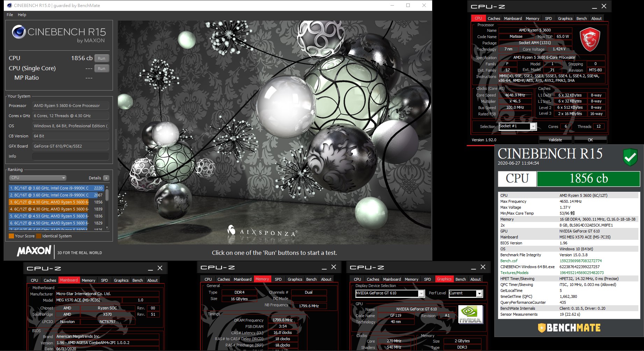The width and height of the screenshot is (644, 351).
Task: Select ranking row 5 at 4.53 GHz 1836
Action: [x=56, y=216]
